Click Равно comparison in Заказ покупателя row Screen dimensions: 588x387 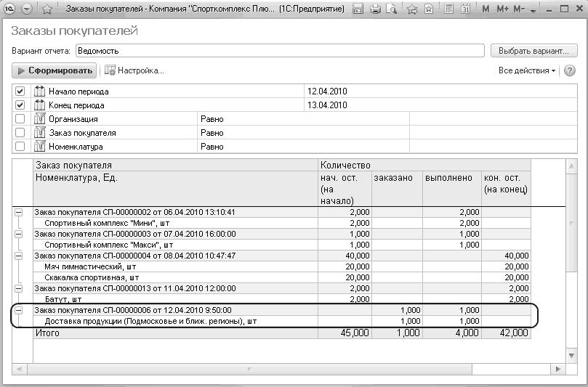[x=212, y=133]
